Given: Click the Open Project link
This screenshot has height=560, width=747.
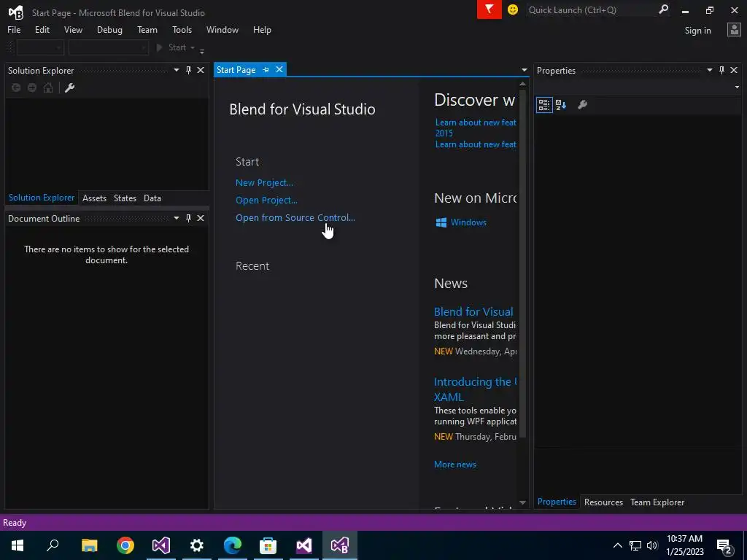Looking at the screenshot, I should (266, 201).
